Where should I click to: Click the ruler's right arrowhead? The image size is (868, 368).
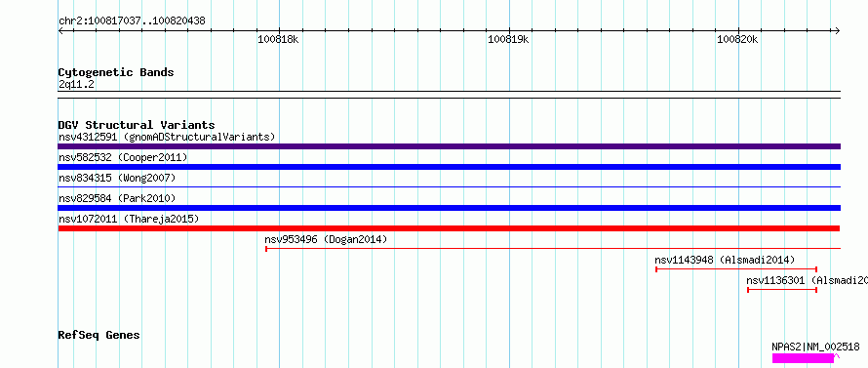tap(837, 31)
